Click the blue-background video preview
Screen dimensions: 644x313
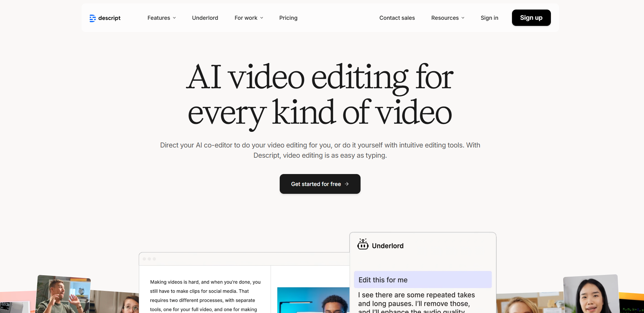click(x=313, y=300)
